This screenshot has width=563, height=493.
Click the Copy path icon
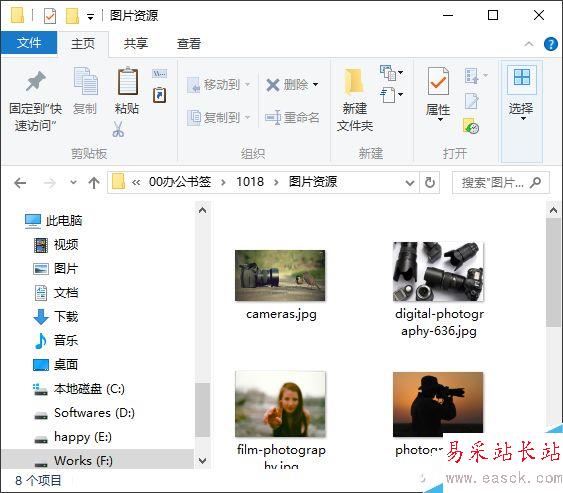pos(159,74)
